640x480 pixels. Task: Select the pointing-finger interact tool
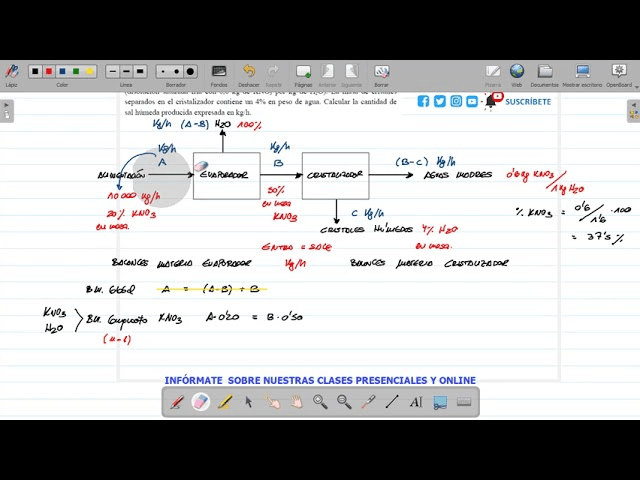273,402
